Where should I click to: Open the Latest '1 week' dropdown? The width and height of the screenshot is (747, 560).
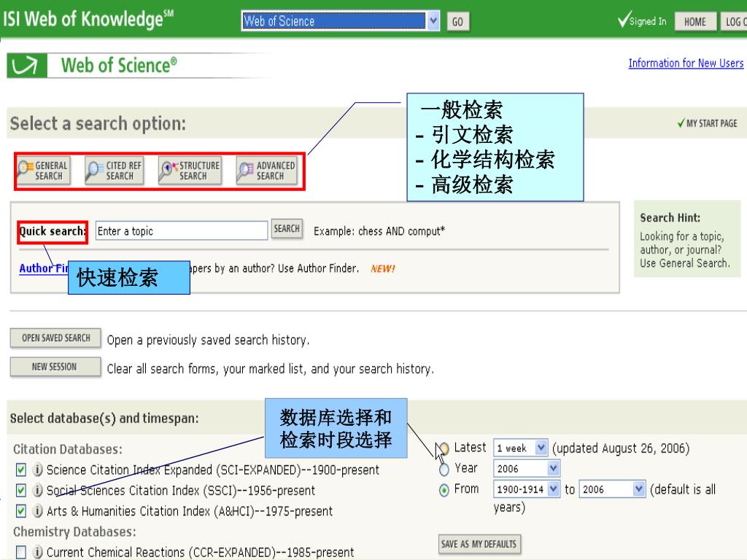[x=521, y=448]
